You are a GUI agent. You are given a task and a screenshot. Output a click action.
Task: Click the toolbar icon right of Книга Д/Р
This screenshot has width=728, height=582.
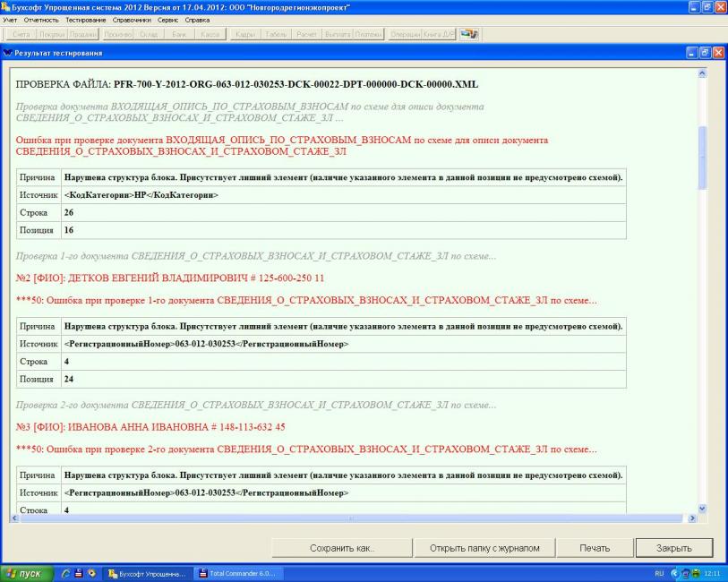point(469,34)
